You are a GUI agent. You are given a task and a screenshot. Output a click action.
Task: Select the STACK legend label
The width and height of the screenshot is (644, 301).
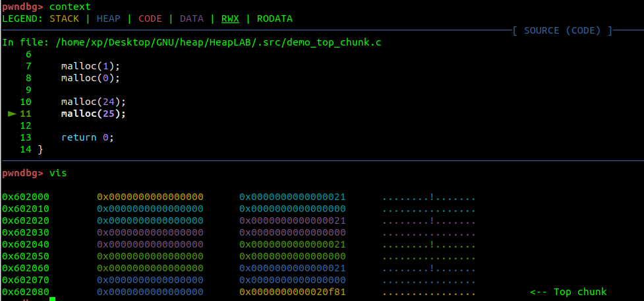pos(64,19)
